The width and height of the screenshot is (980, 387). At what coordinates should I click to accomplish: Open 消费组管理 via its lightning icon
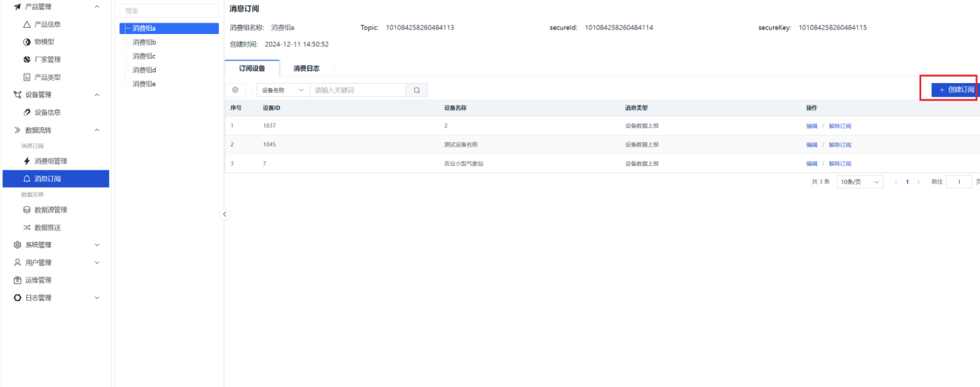pos(27,161)
